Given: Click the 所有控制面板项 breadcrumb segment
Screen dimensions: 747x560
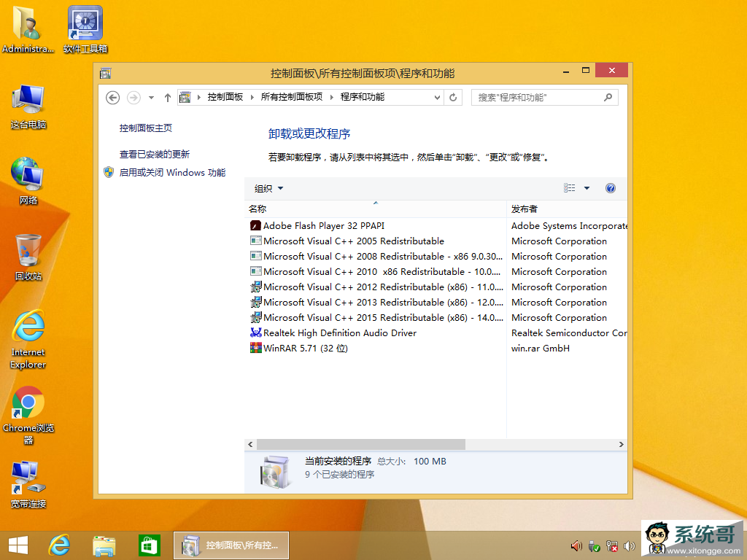Looking at the screenshot, I should 292,97.
